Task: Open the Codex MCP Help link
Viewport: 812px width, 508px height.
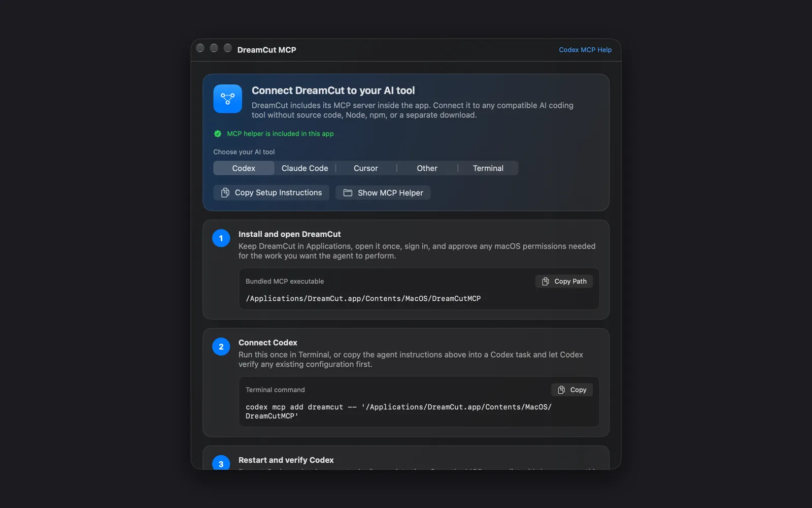Action: tap(585, 50)
